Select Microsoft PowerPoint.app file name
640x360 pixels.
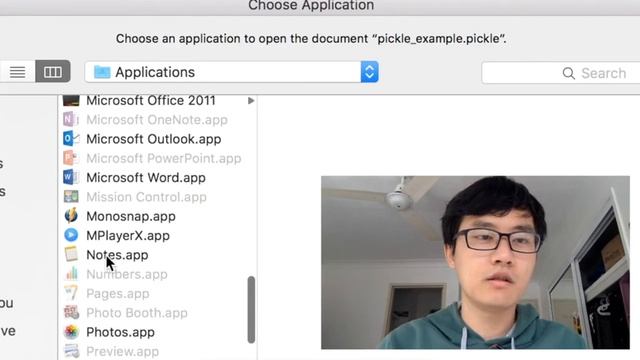164,158
